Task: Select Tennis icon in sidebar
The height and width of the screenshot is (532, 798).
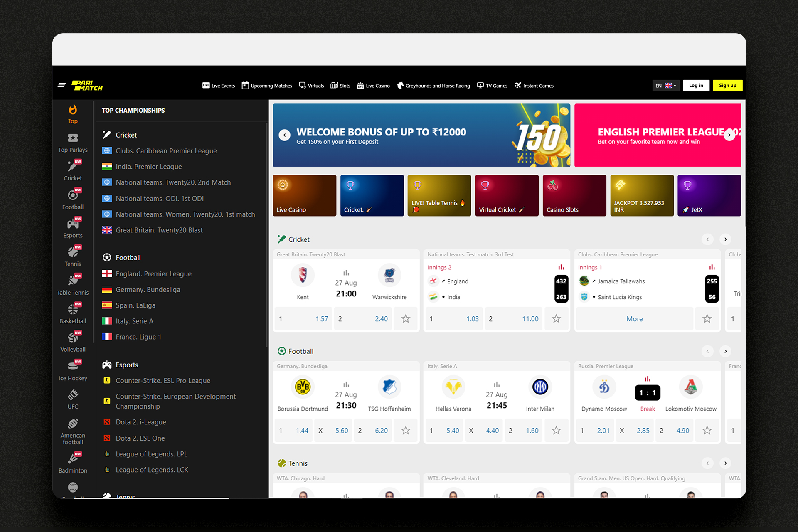Action: pyautogui.click(x=73, y=257)
